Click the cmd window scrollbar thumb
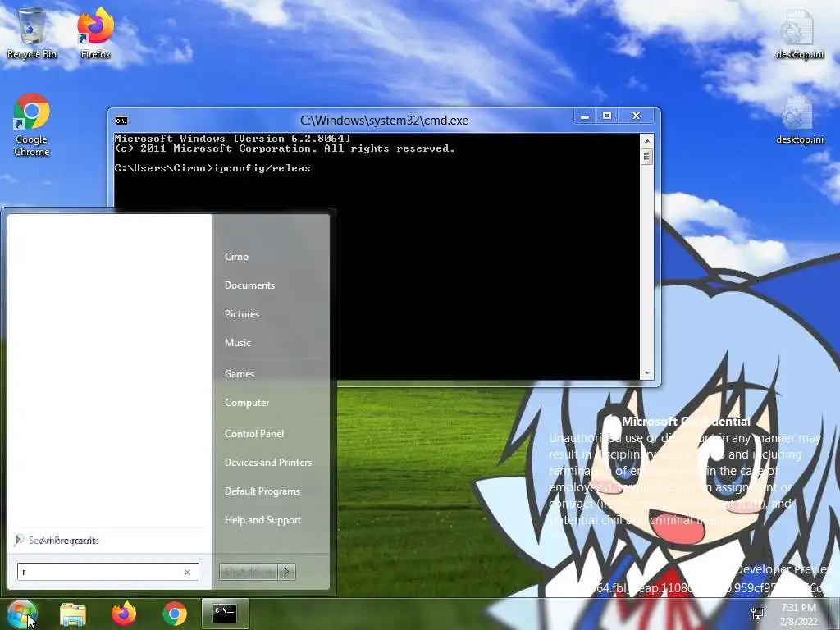The height and width of the screenshot is (630, 840). 646,157
